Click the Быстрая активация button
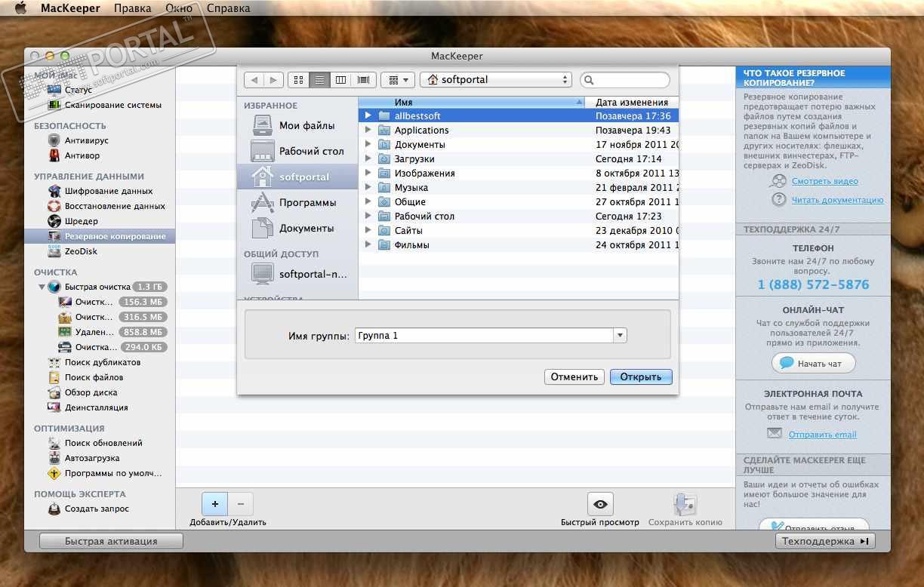This screenshot has width=924, height=587. pyautogui.click(x=111, y=541)
